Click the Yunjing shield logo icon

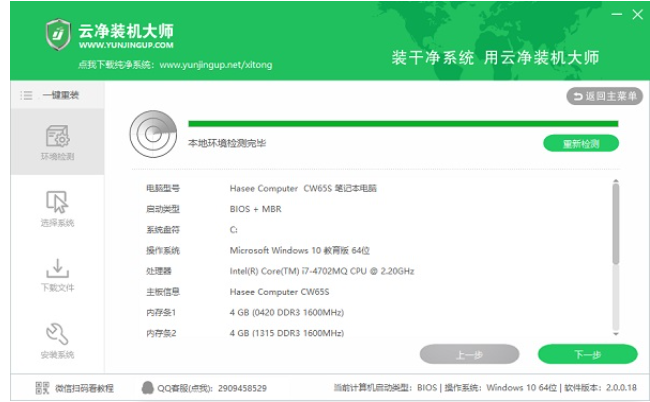(x=58, y=34)
